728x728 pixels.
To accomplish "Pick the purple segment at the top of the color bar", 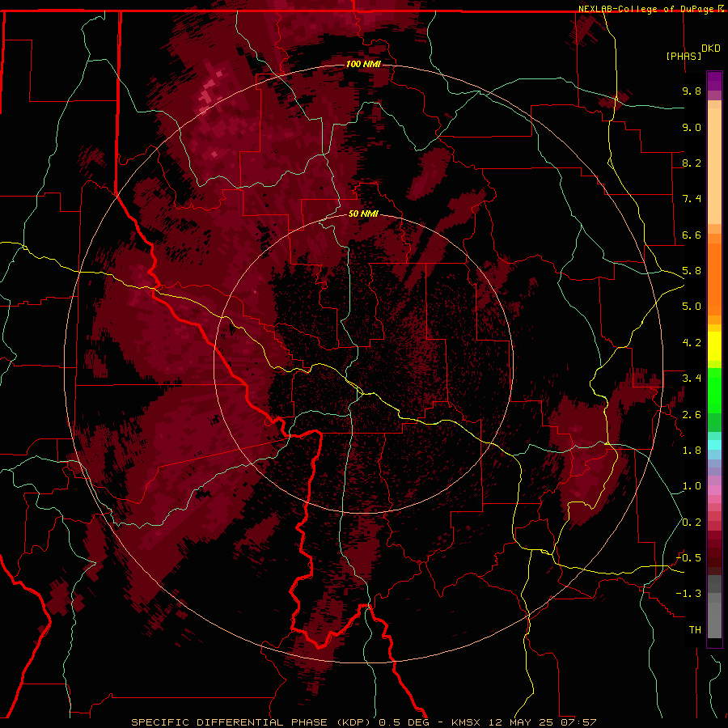I will click(x=714, y=82).
